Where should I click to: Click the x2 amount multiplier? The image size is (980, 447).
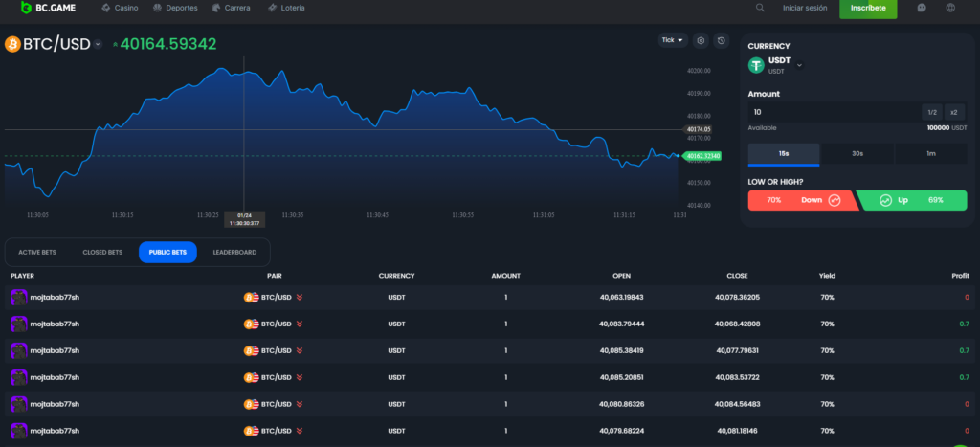click(953, 112)
